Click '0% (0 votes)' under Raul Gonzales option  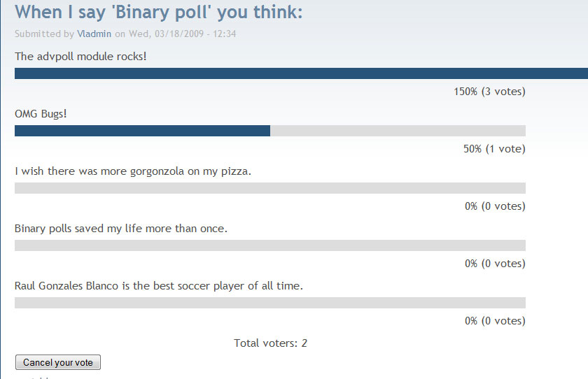pos(495,321)
